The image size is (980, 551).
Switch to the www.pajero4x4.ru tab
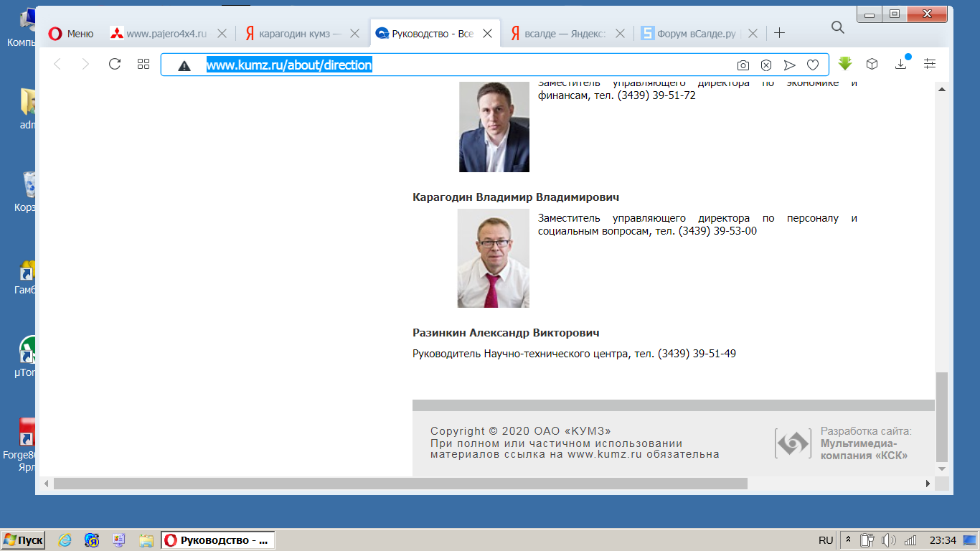166,34
